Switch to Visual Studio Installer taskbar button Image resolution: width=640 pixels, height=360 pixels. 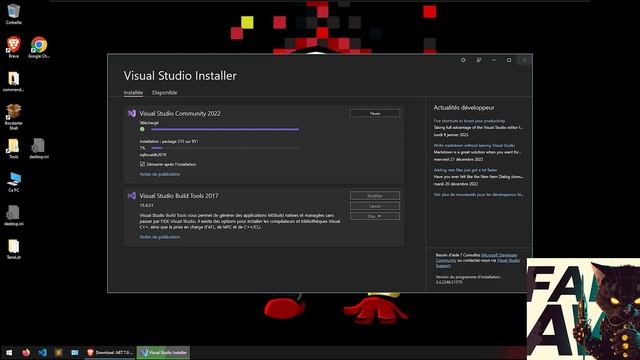[x=163, y=352]
